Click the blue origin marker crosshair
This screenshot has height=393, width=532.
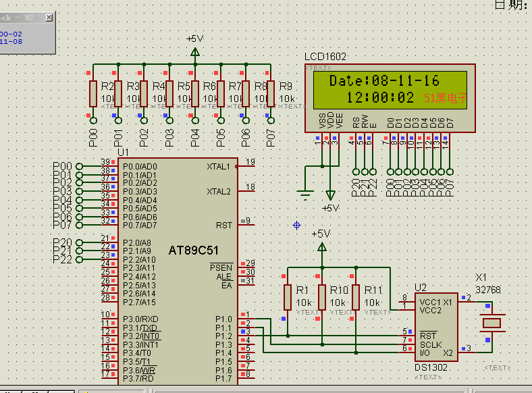(x=297, y=226)
